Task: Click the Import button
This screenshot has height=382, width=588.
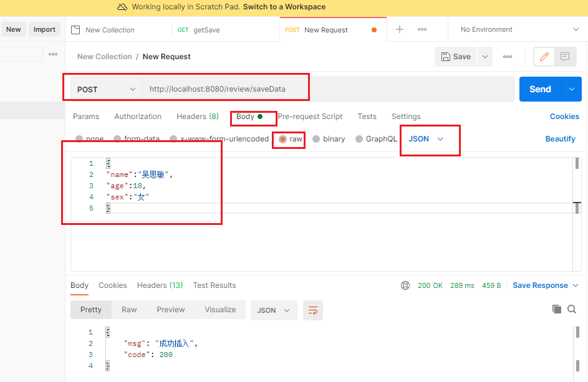Action: (44, 29)
